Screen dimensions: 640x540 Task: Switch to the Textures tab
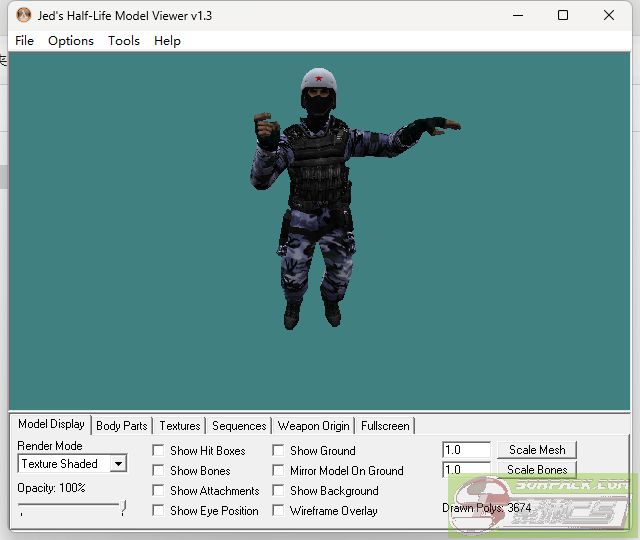[x=180, y=426]
